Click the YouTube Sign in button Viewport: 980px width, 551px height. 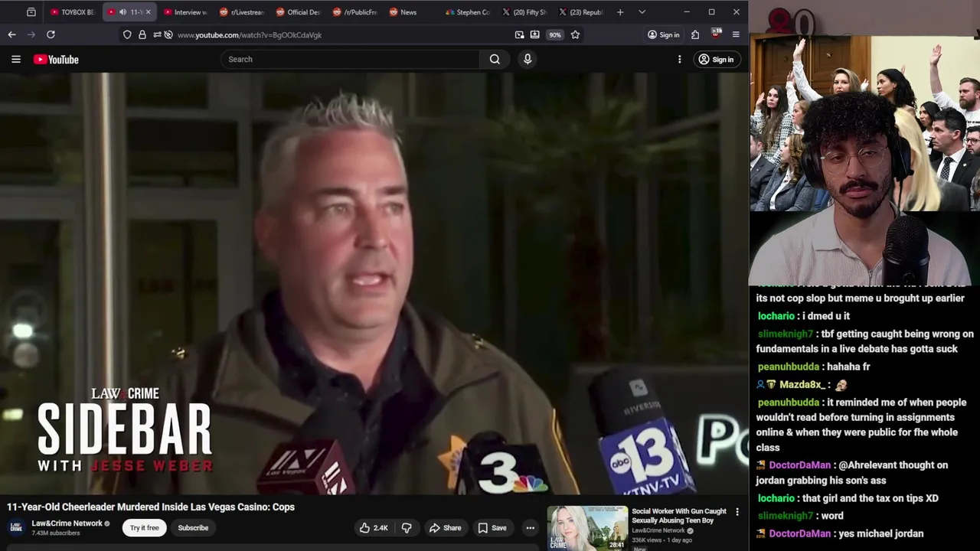716,59
